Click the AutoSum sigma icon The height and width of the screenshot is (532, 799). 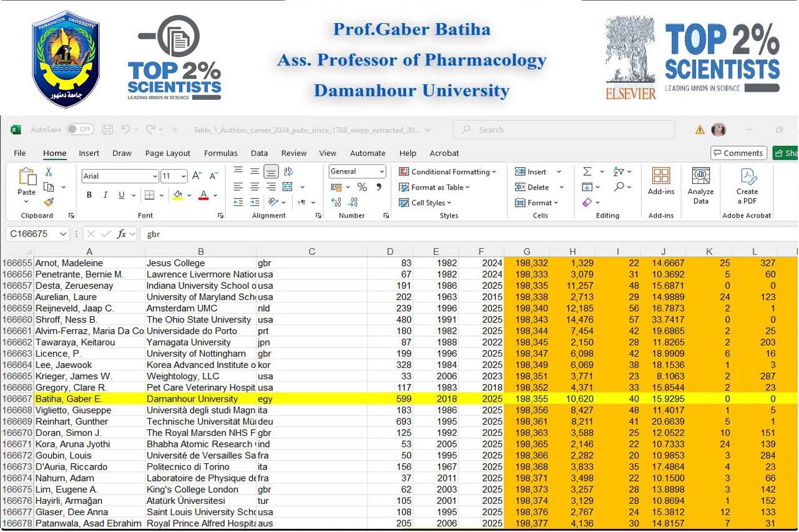pyautogui.click(x=587, y=172)
